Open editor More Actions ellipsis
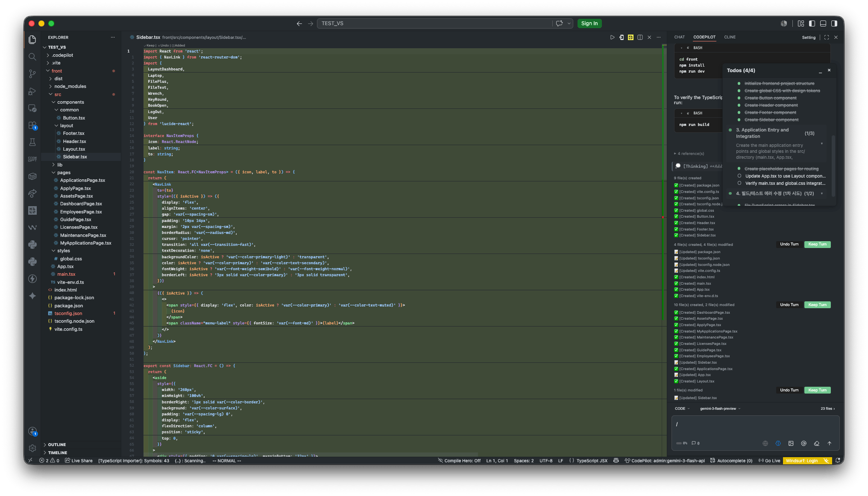This screenshot has width=868, height=496. tap(658, 38)
